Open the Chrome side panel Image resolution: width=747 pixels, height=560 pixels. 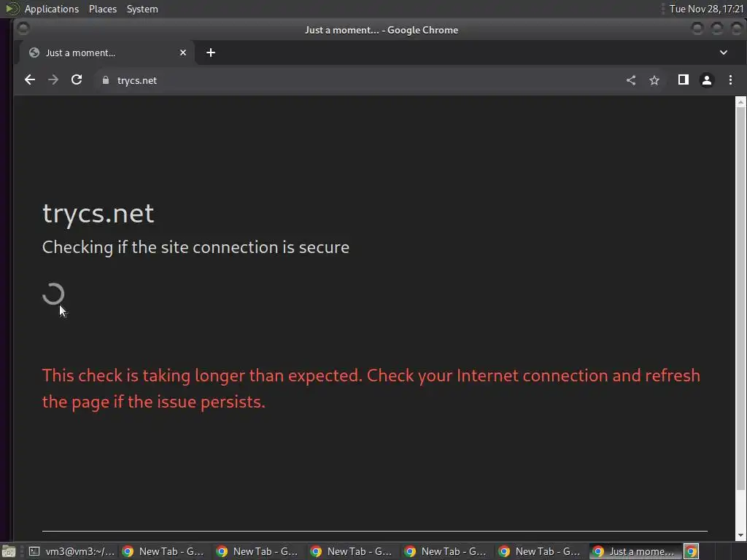tap(683, 80)
